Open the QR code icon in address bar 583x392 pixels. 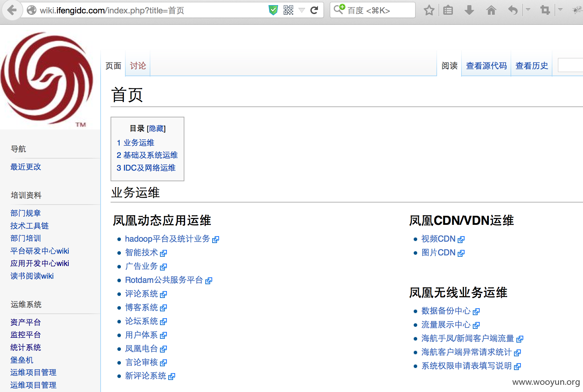click(x=288, y=10)
